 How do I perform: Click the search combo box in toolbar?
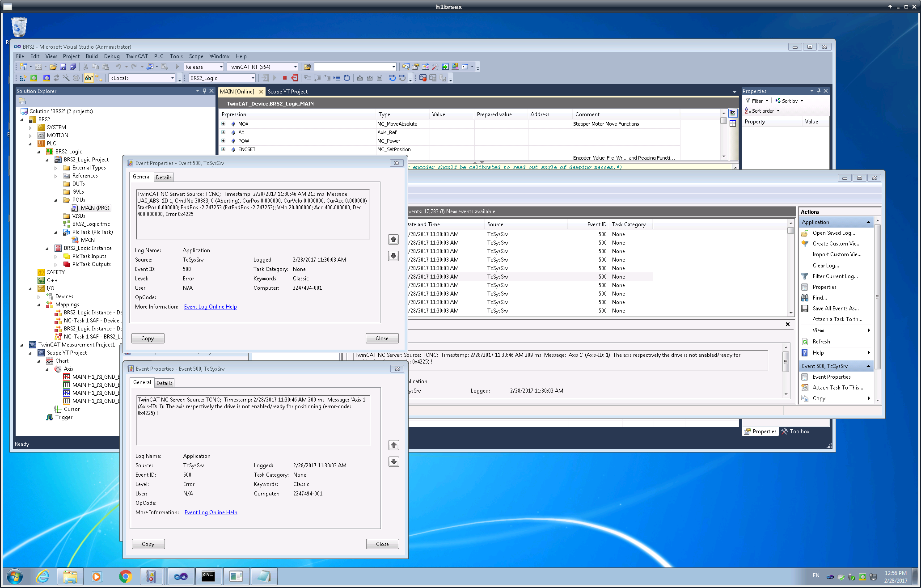(x=355, y=67)
